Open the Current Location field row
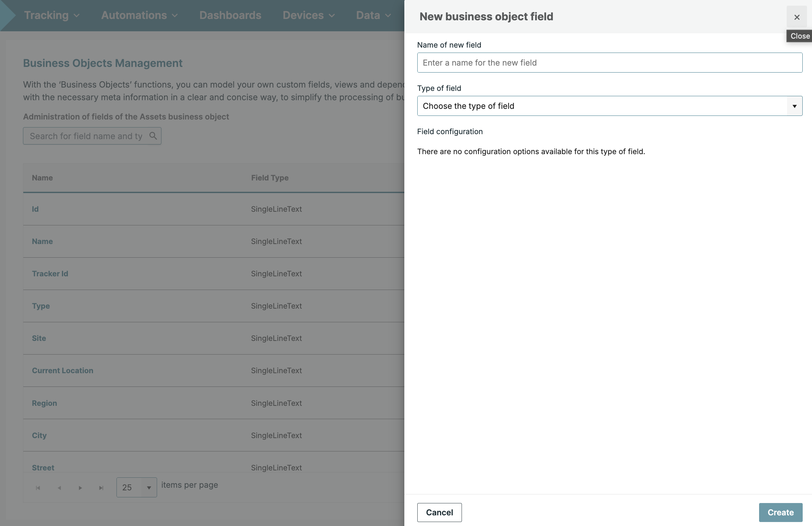The height and width of the screenshot is (526, 812). click(63, 370)
